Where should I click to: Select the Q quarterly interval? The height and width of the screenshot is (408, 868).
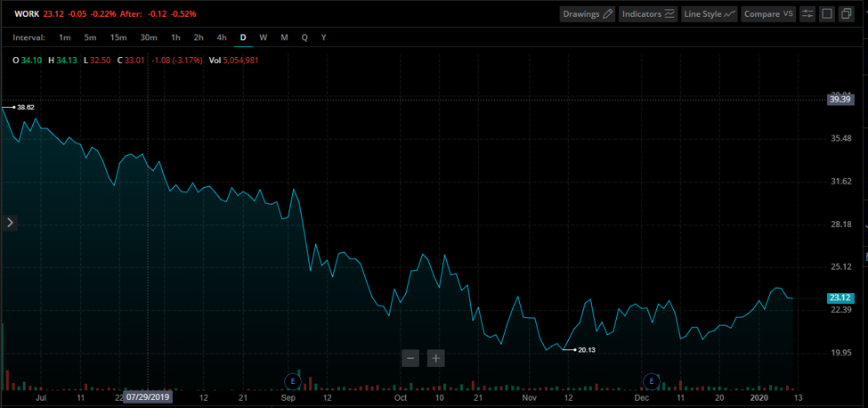click(x=304, y=37)
